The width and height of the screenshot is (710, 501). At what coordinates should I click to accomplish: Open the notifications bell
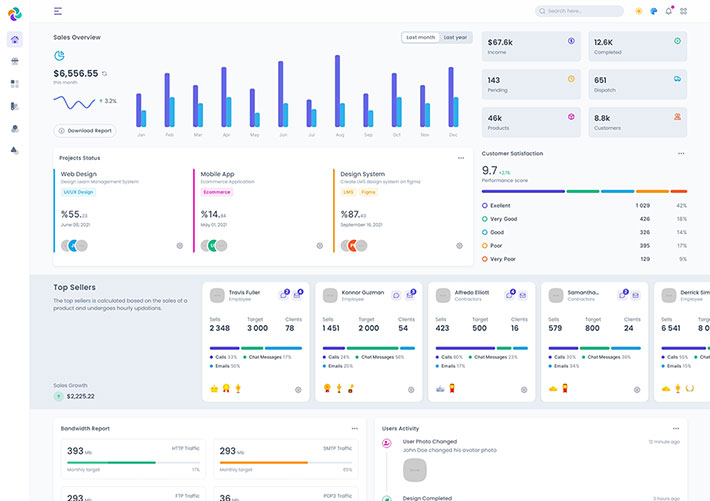pyautogui.click(x=669, y=11)
